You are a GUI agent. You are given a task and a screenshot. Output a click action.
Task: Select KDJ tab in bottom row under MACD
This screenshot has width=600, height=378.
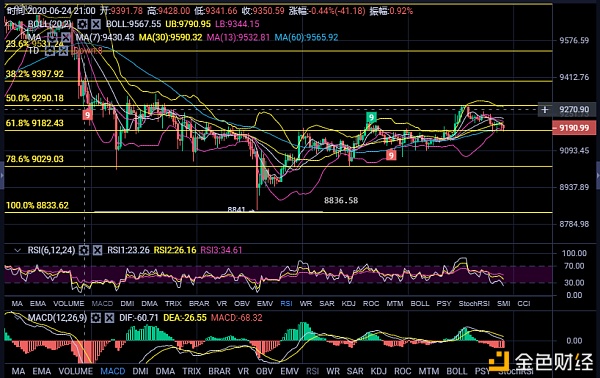(379, 371)
